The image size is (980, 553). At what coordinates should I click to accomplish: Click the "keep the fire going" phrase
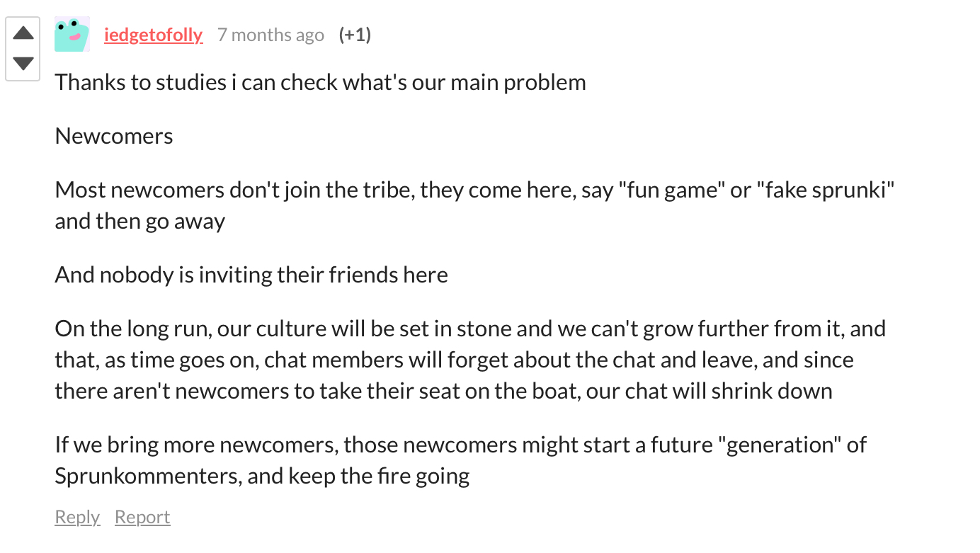(x=379, y=475)
